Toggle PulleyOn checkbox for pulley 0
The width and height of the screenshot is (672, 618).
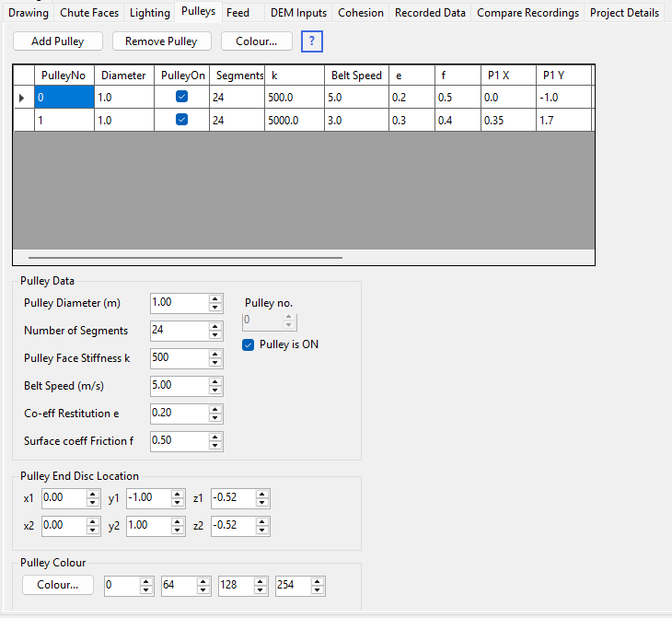tap(181, 97)
